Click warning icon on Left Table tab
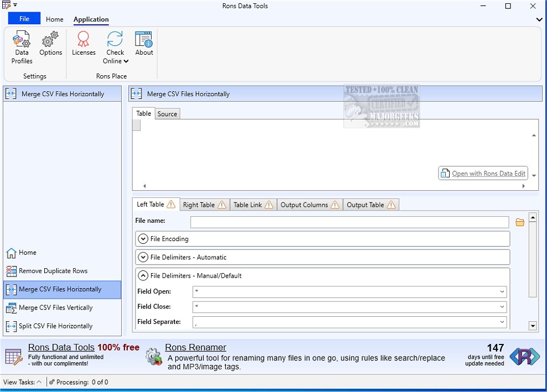The image size is (547, 392). click(x=171, y=205)
